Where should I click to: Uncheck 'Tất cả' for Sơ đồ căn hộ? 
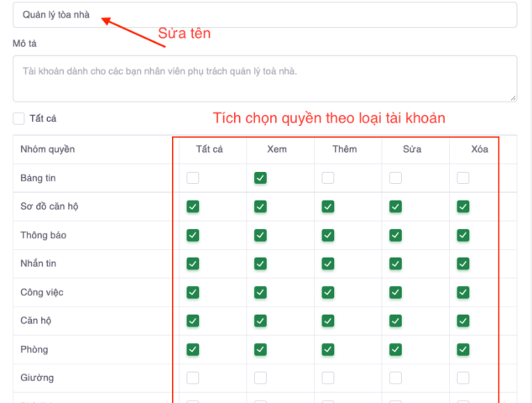(x=193, y=207)
